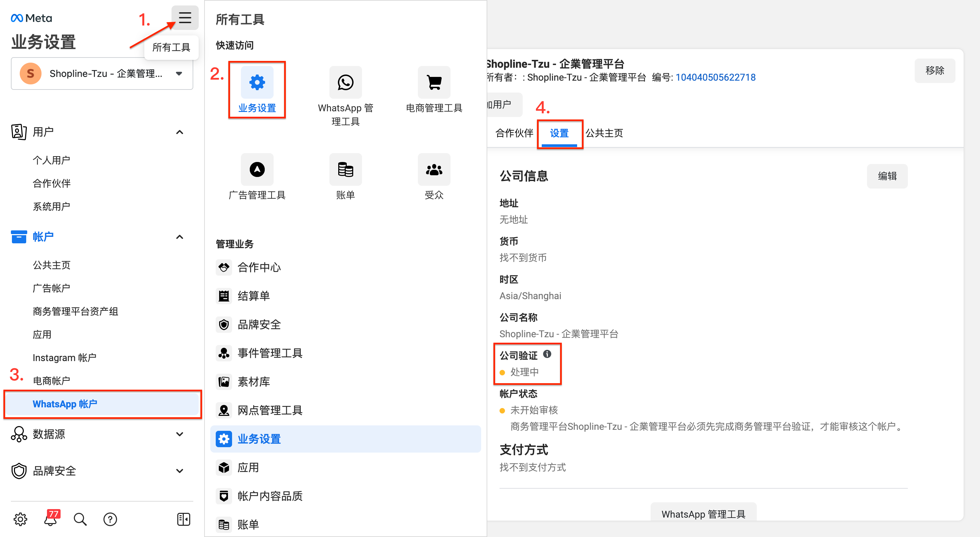The height and width of the screenshot is (537, 980).
Task: Click the 移除 button
Action: pos(935,70)
